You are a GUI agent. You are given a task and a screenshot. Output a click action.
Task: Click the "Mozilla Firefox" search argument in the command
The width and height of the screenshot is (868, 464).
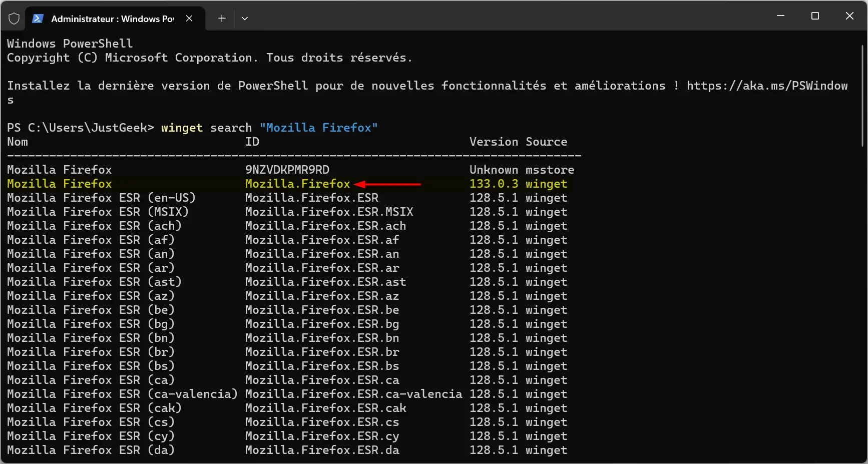[x=319, y=128]
